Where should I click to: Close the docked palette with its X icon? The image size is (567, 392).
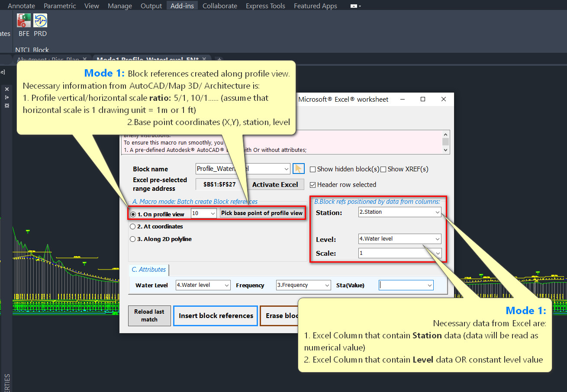[7, 89]
